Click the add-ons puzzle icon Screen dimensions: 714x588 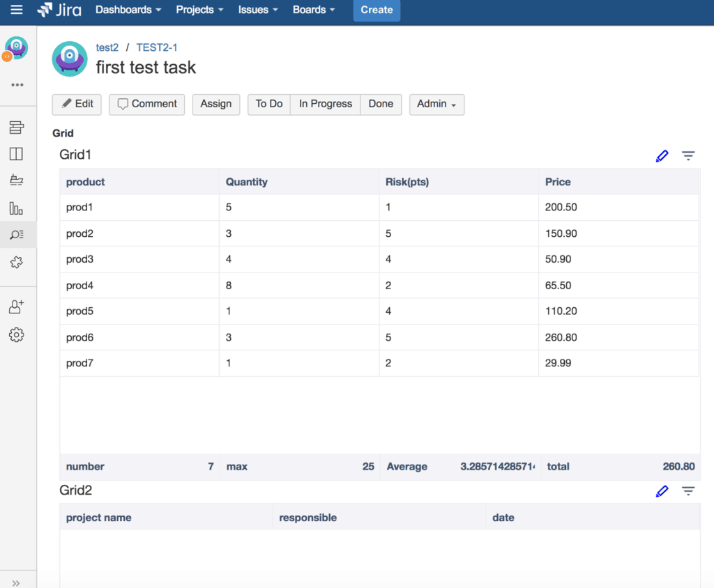coord(17,263)
